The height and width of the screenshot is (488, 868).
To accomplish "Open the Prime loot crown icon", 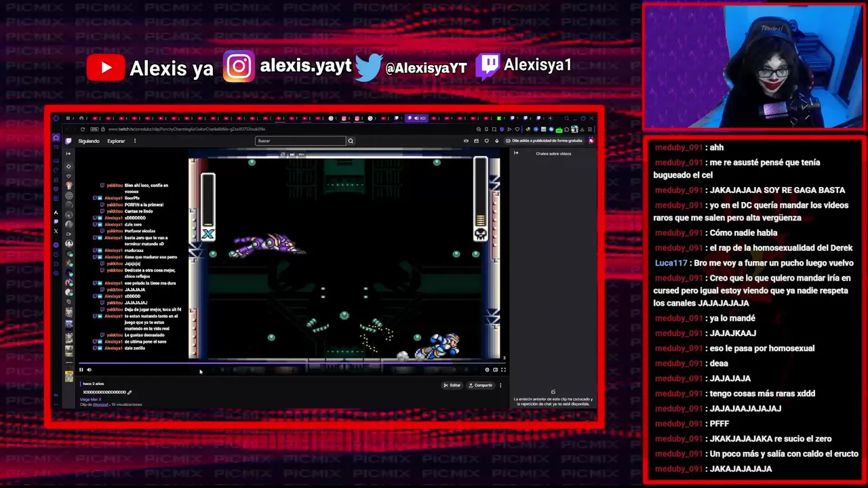I will [x=466, y=140].
